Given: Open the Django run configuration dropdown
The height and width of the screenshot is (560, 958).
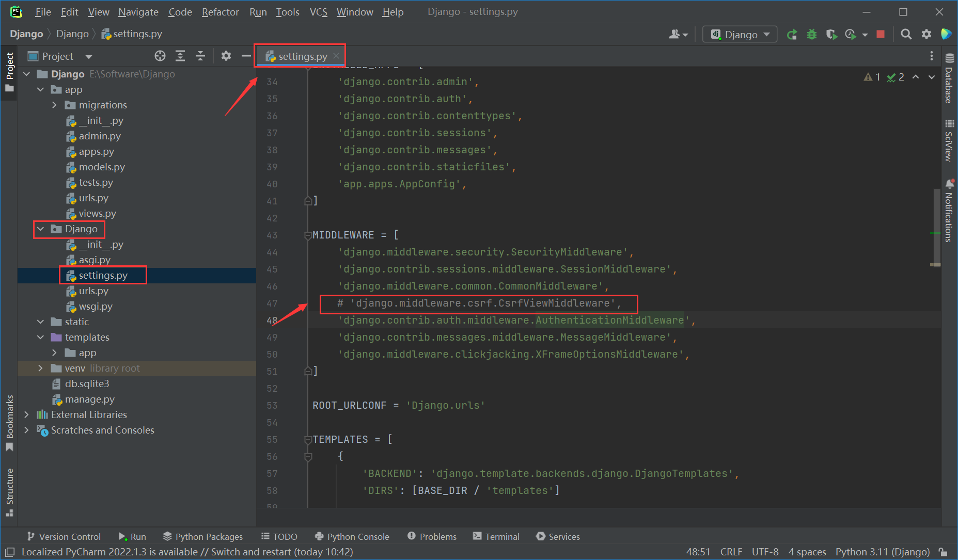Looking at the screenshot, I should pyautogui.click(x=740, y=35).
